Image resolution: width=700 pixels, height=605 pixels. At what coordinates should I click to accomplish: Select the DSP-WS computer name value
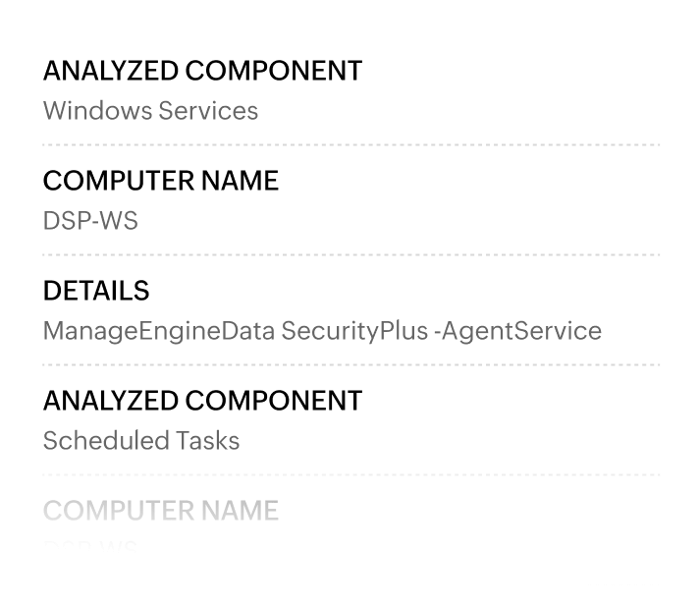[90, 221]
